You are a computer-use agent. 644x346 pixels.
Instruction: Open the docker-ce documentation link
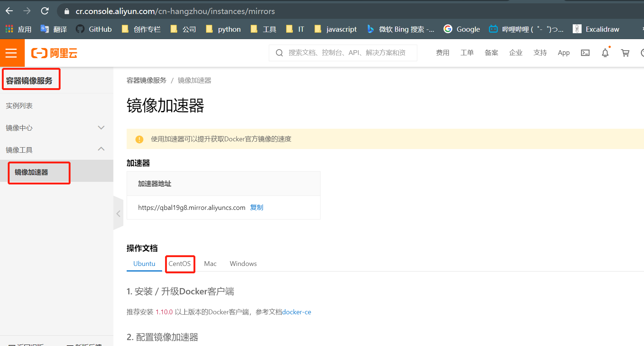pyautogui.click(x=297, y=312)
